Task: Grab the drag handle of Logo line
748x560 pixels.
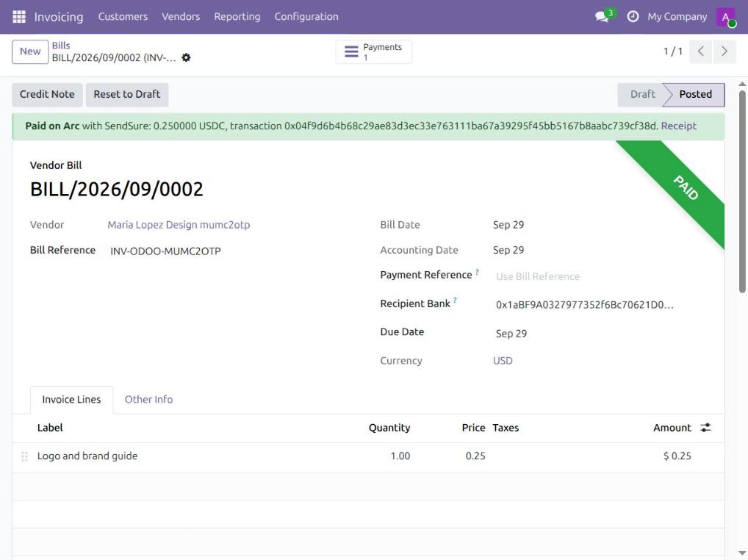Action: point(25,456)
